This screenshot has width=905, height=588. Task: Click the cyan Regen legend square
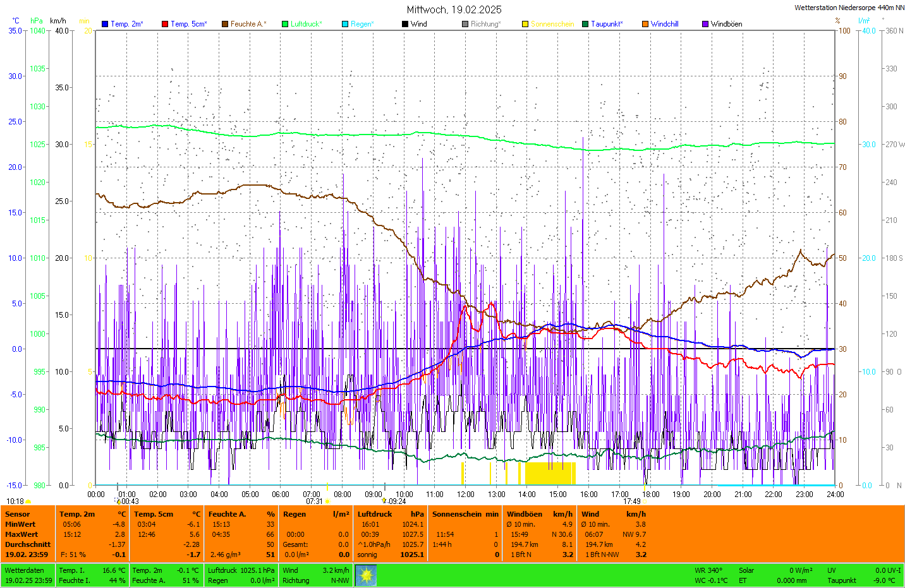pyautogui.click(x=345, y=24)
